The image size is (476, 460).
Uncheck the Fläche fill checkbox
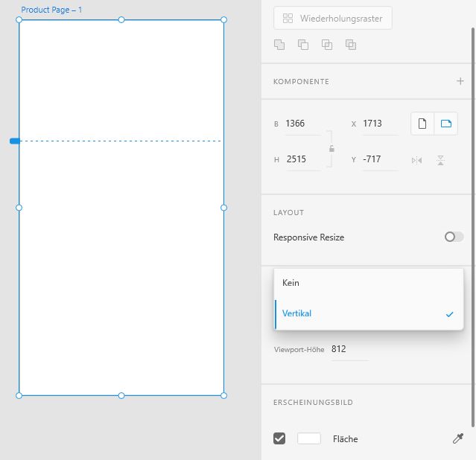279,438
